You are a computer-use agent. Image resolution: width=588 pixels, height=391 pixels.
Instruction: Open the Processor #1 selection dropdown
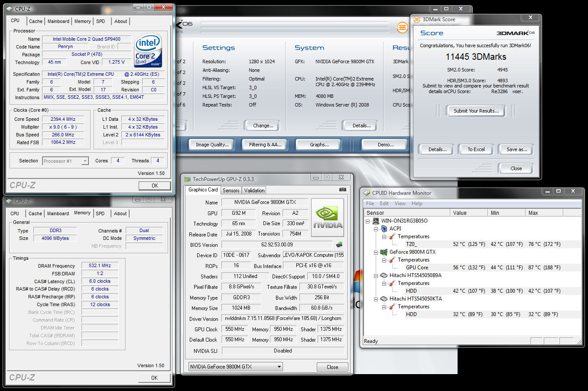coord(85,161)
